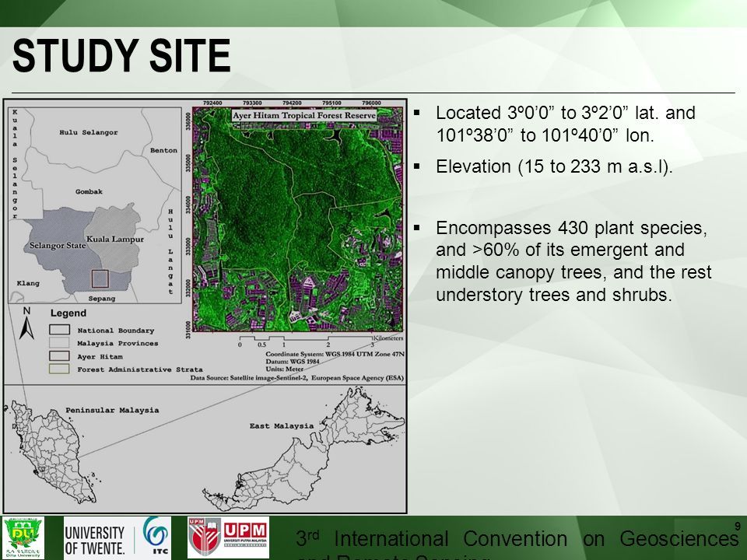The width and height of the screenshot is (747, 560).
Task: Click the north arrow compass icon
Action: tap(26, 324)
